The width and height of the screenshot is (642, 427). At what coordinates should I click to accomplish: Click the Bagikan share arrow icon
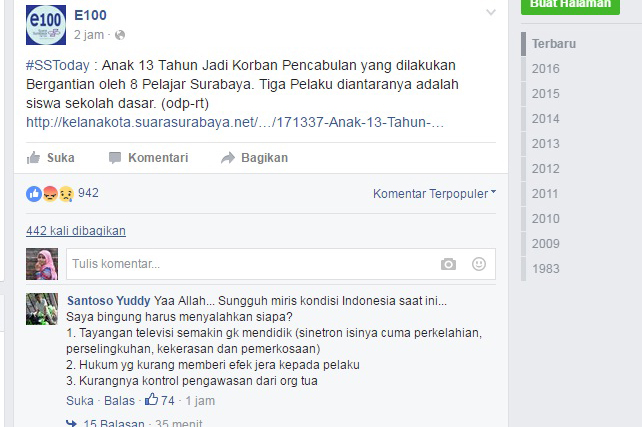(x=228, y=158)
